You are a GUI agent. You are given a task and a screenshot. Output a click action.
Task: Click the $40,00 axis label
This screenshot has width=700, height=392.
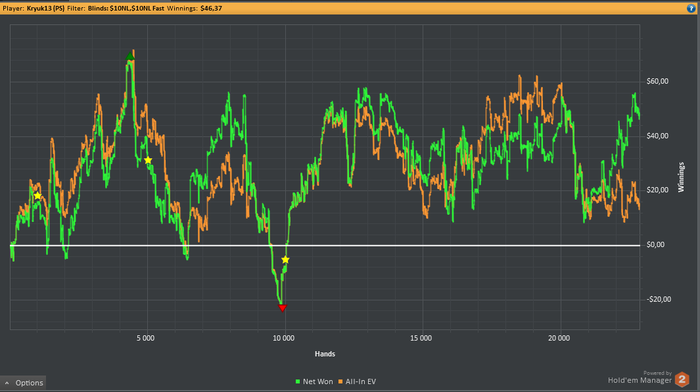pyautogui.click(x=658, y=136)
